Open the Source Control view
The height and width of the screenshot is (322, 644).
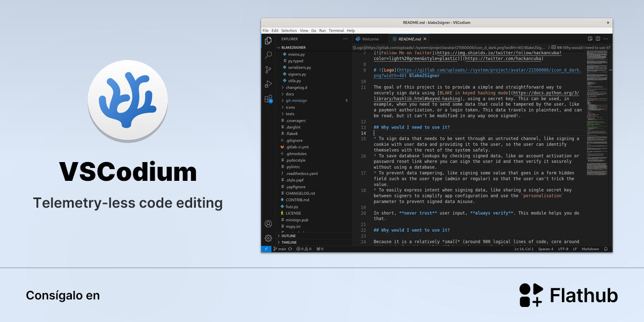pyautogui.click(x=268, y=70)
